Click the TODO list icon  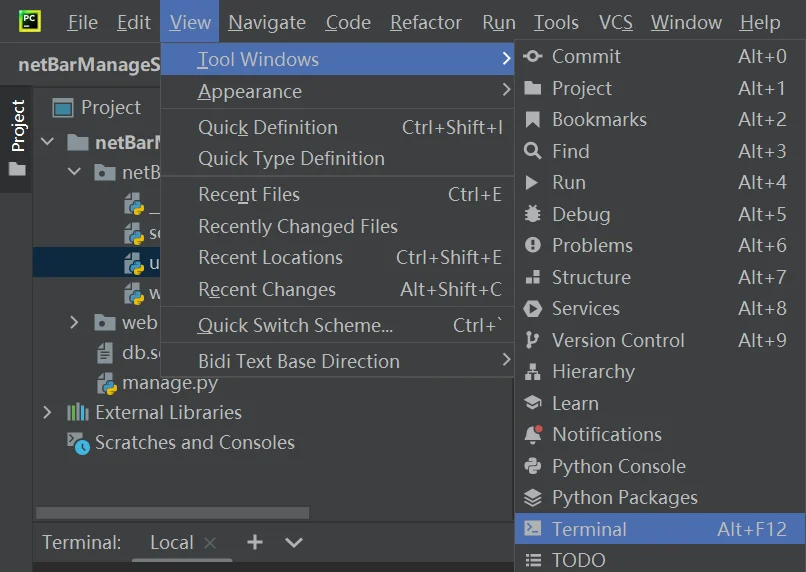533,560
